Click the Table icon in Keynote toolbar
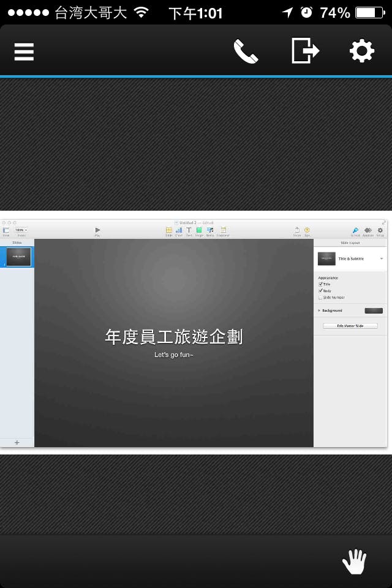The width and height of the screenshot is (392, 588). (169, 231)
